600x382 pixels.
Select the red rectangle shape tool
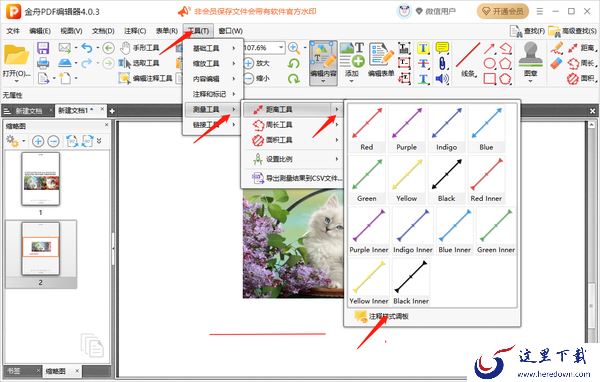(490, 79)
